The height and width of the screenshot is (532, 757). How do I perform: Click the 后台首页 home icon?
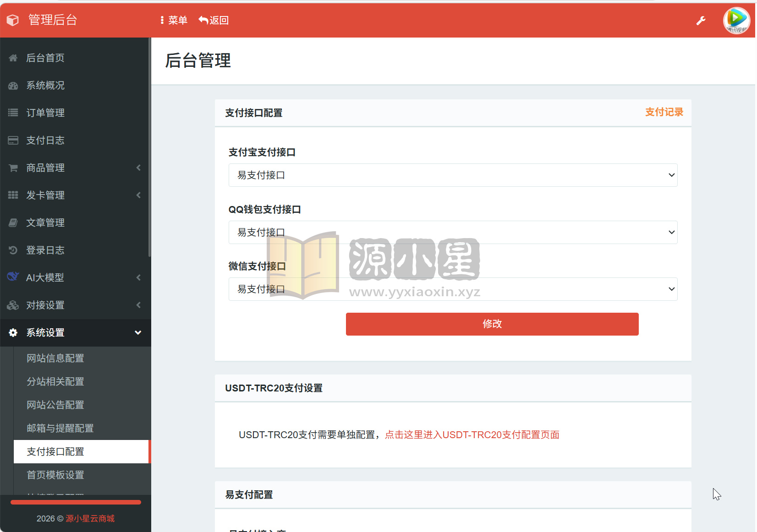pyautogui.click(x=13, y=58)
